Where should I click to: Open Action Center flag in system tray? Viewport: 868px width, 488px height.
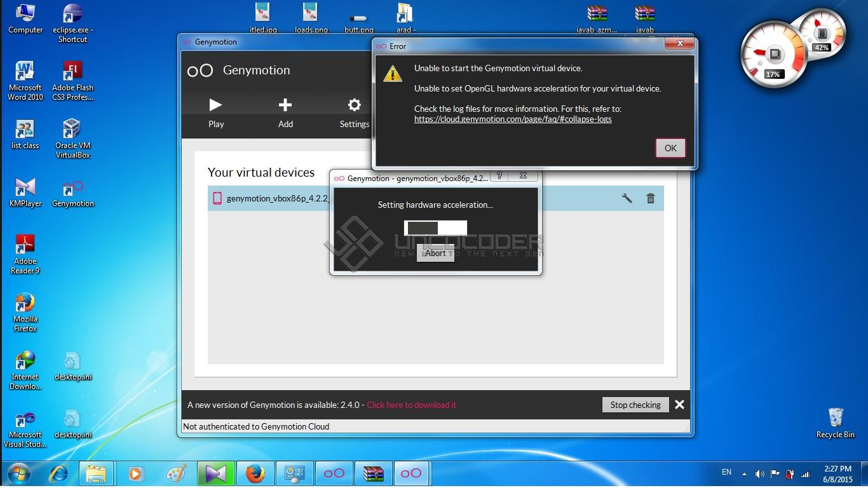(775, 474)
